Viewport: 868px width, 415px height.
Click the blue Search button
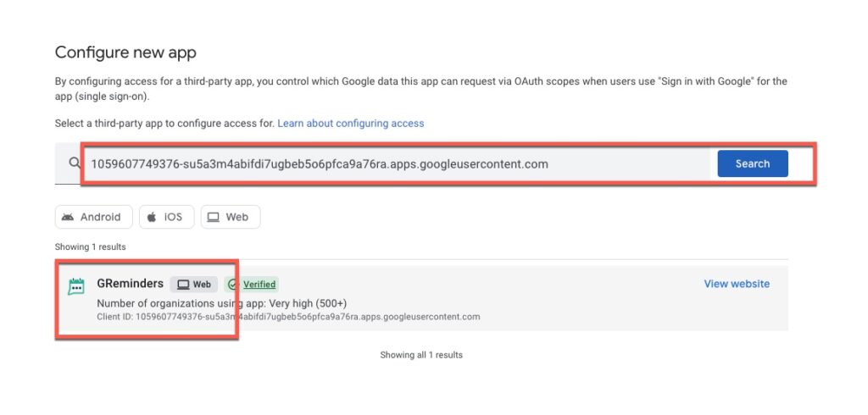tap(753, 163)
